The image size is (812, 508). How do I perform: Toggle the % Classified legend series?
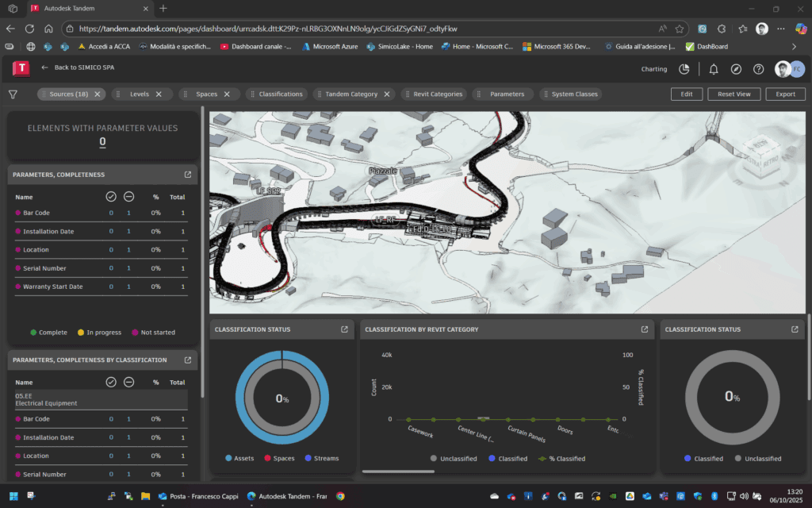[x=561, y=458]
